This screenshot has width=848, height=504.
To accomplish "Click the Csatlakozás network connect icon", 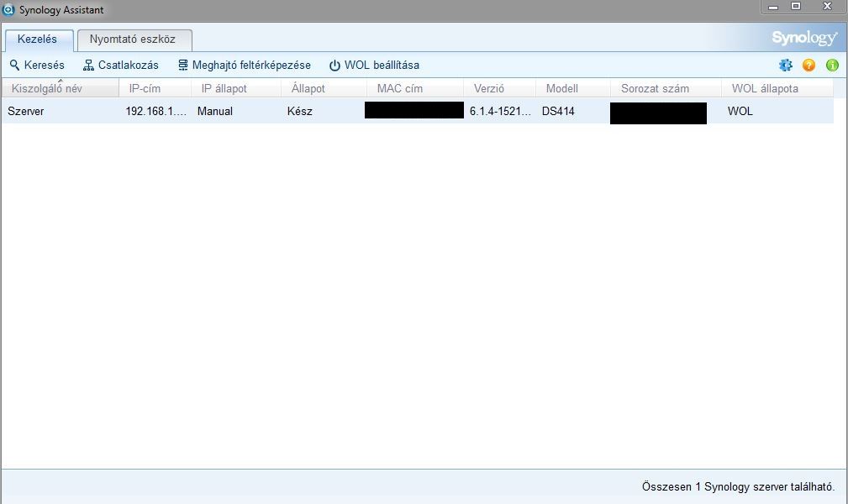I will pos(89,66).
